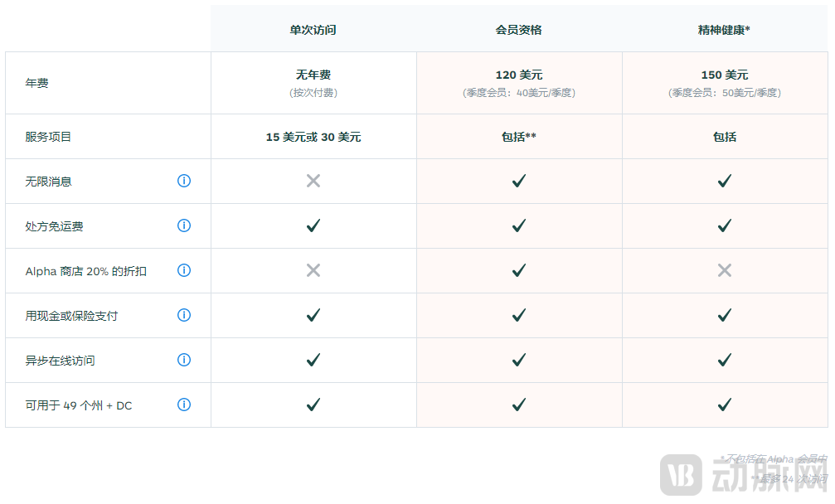Select the 会员资格 column header

tap(519, 30)
